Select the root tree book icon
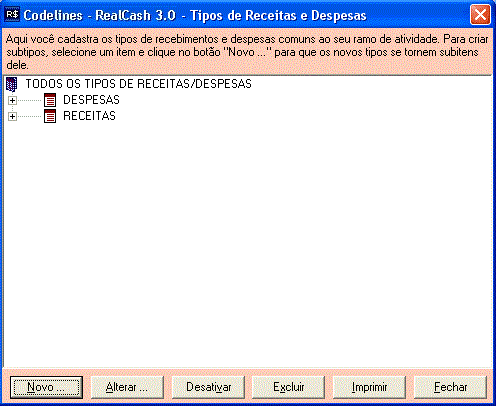The height and width of the screenshot is (406, 496). [x=12, y=84]
